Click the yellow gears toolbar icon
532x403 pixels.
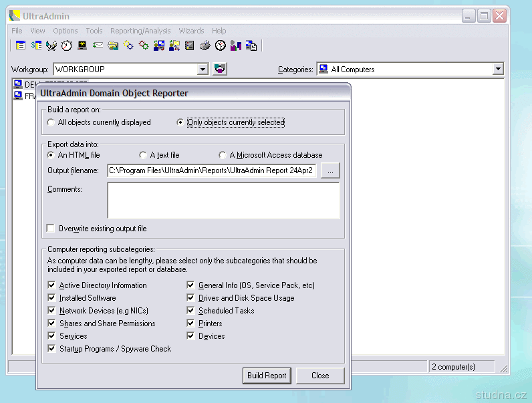click(x=128, y=45)
